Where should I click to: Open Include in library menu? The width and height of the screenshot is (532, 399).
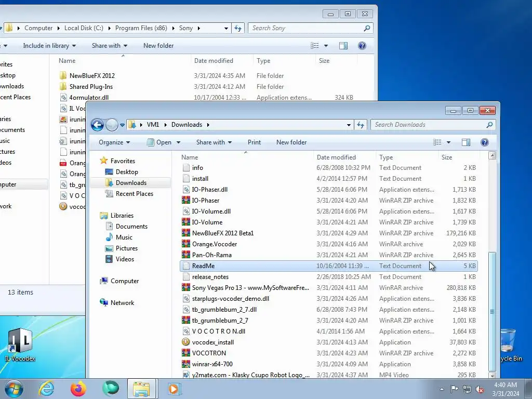tap(49, 46)
